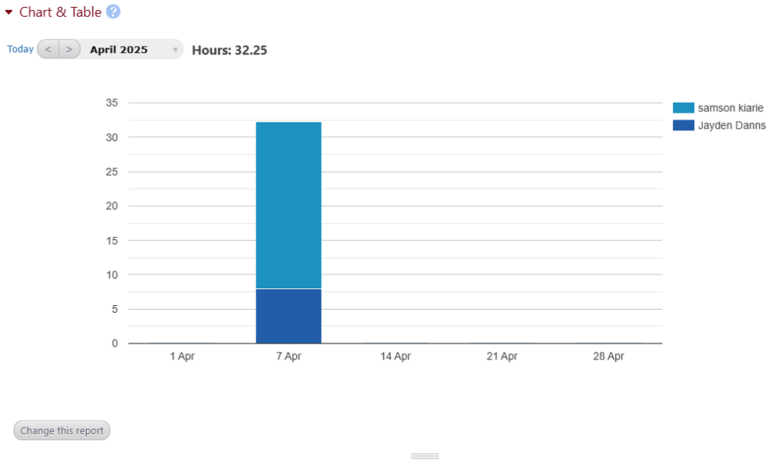Click the samson kiarie legend color swatch
Viewport: 768px width, 460px height.
tap(683, 108)
